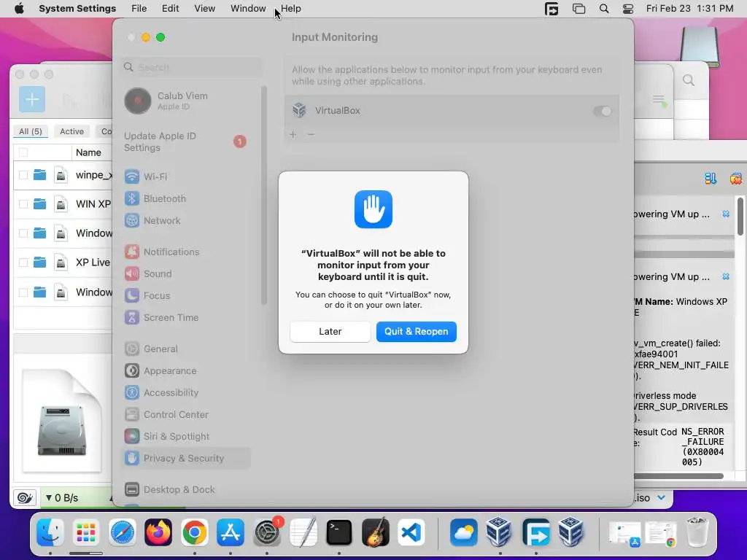
Task: Click Quit & Reopen in the VirtualBox dialog
Action: coord(416,332)
